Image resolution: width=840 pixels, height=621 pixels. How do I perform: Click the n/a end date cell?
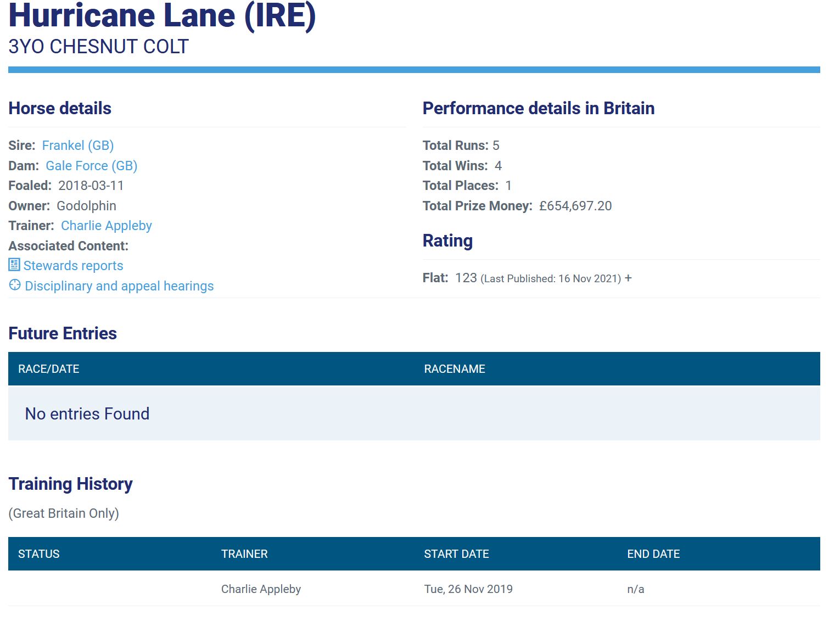(636, 589)
